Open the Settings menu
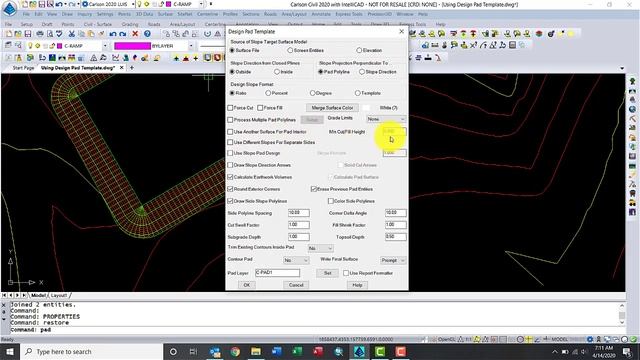 click(x=105, y=14)
